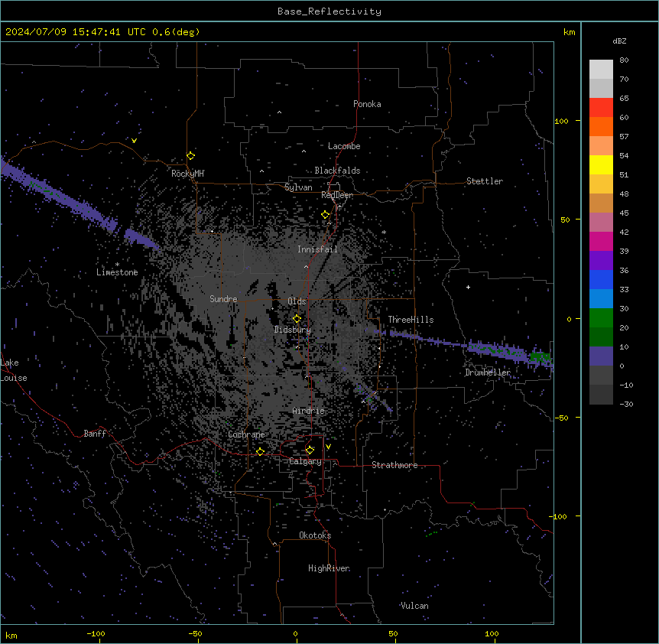Click the asterisk marker east of Innisfail
Viewport: 659px width, 644px height.
click(384, 232)
